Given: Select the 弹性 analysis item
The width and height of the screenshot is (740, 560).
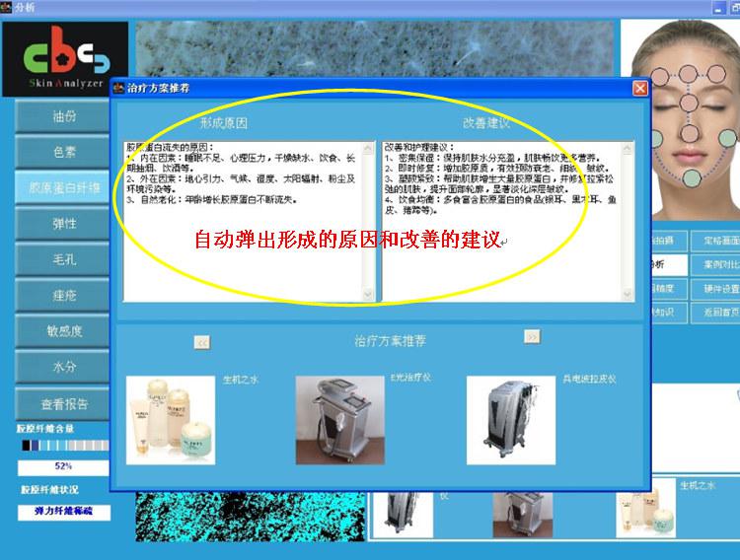Looking at the screenshot, I should pos(64,224).
